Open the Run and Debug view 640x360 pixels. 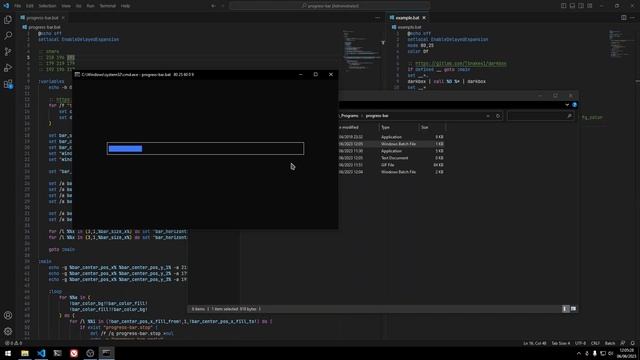8,68
